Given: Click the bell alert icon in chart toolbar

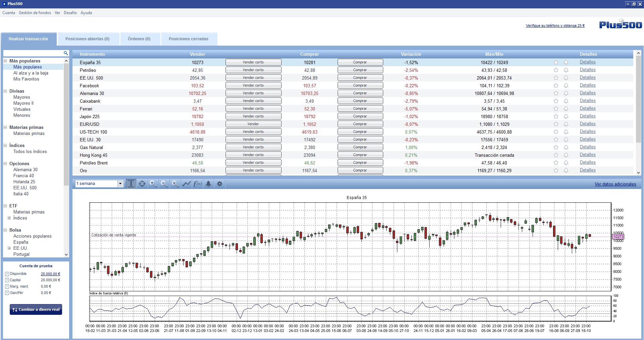Looking at the screenshot, I should [x=208, y=184].
